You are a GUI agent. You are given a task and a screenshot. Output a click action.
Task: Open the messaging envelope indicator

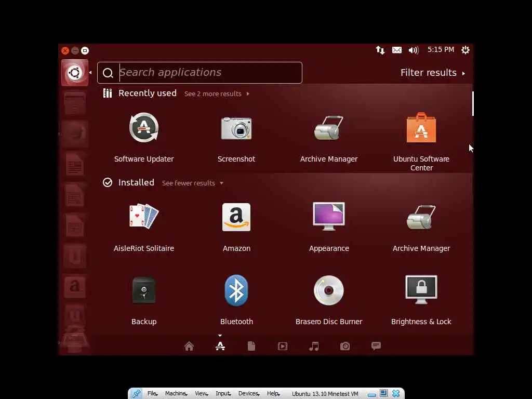pos(396,50)
